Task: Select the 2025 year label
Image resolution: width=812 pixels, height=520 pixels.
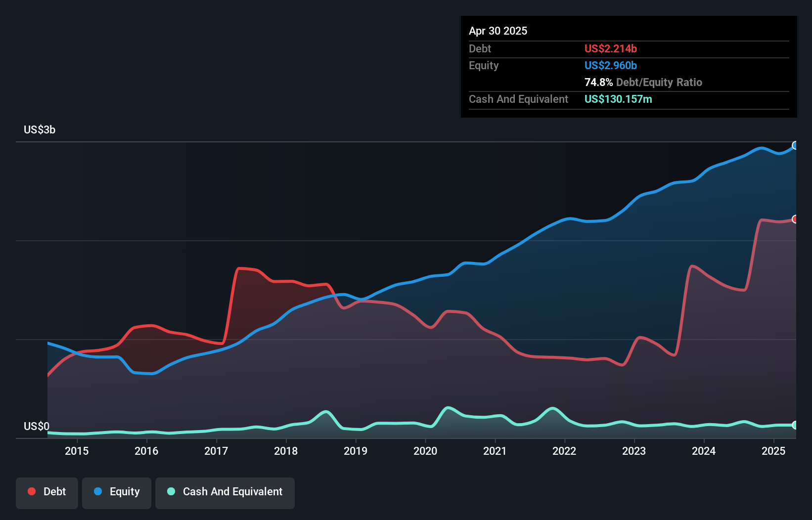Action: point(774,451)
